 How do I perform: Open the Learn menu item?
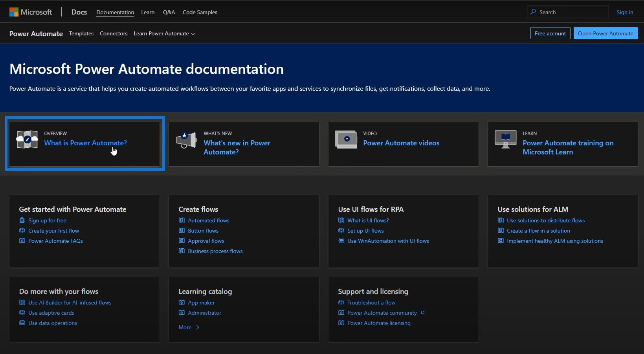148,12
